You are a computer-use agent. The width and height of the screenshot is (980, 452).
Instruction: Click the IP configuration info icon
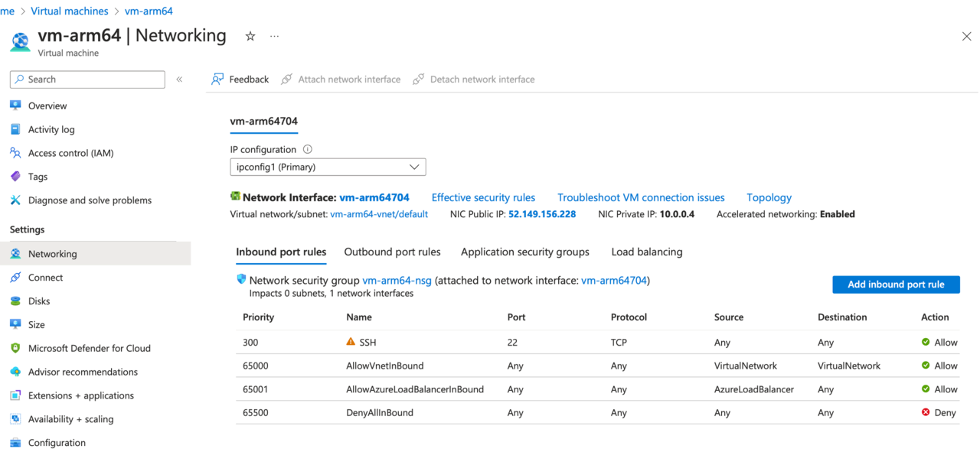pyautogui.click(x=308, y=150)
